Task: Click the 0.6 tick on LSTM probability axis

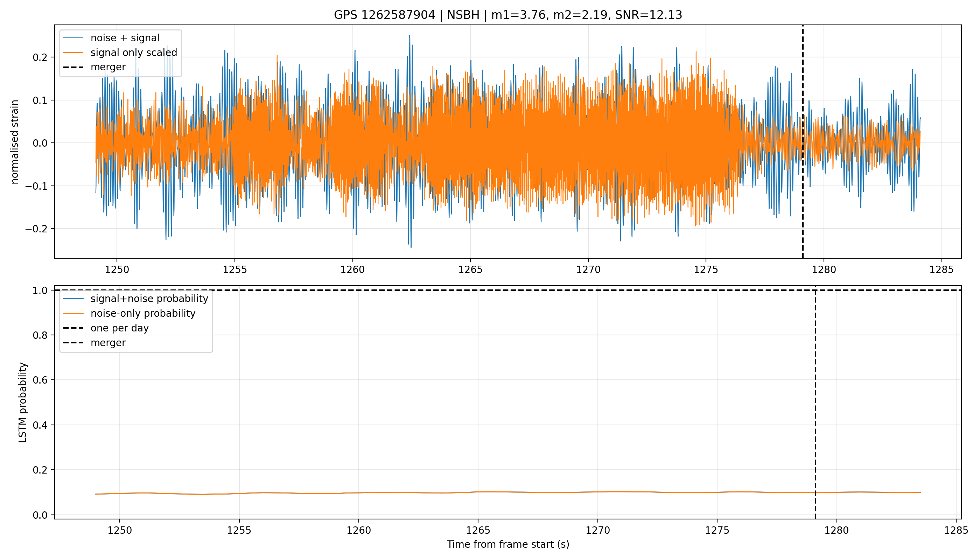Action: coord(40,380)
